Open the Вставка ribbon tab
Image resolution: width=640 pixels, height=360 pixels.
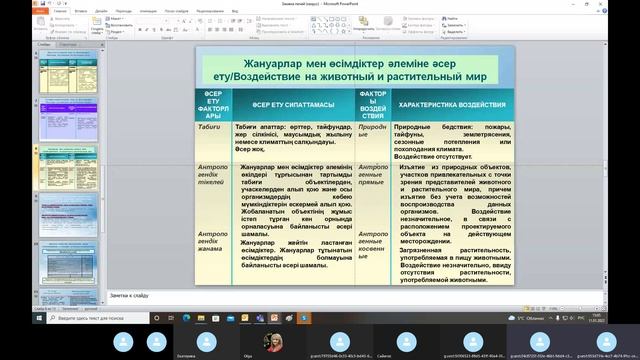tap(81, 11)
